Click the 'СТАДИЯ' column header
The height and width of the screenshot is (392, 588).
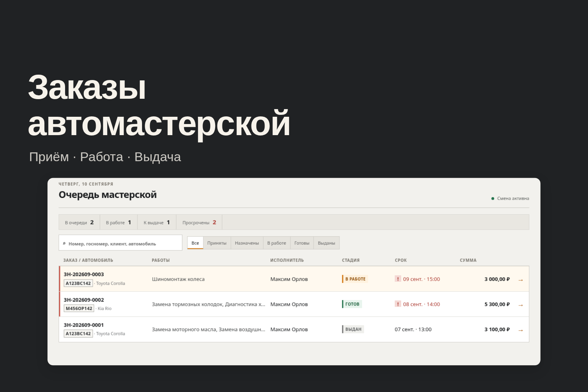(351, 260)
